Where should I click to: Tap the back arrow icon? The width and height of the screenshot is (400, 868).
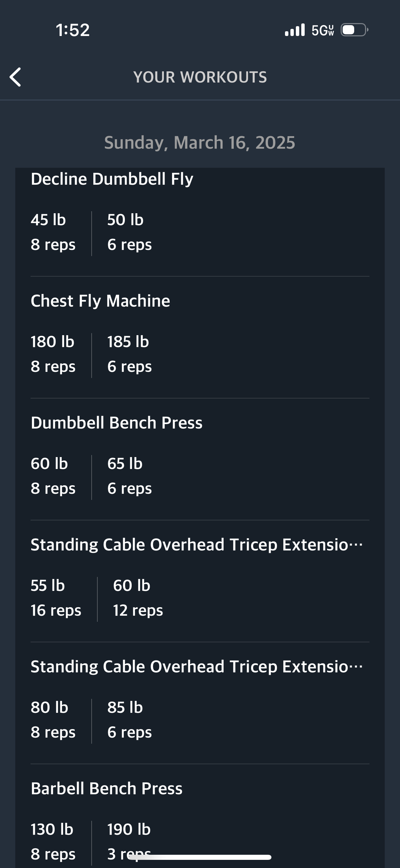click(x=16, y=77)
